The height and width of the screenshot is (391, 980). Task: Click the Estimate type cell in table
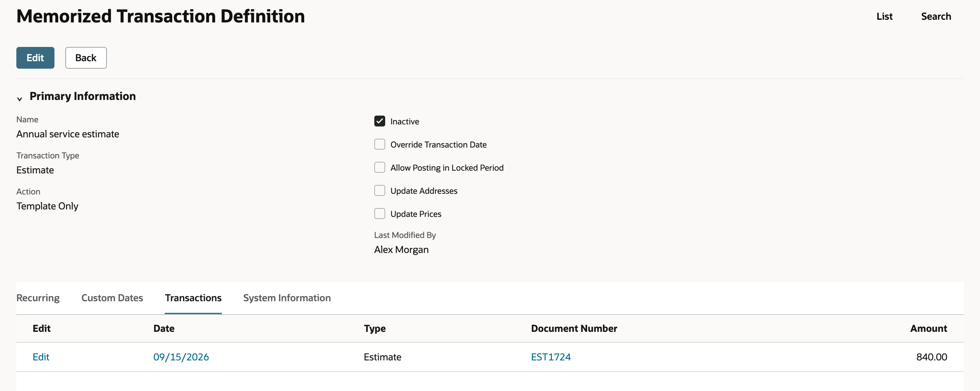382,357
